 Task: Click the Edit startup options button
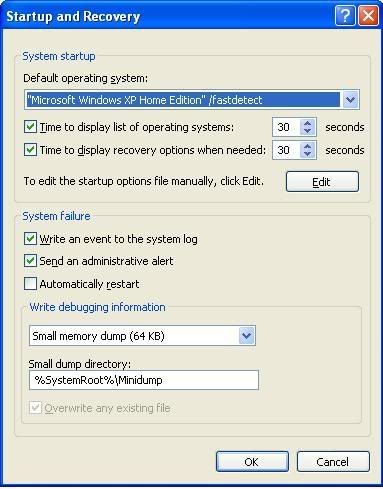[322, 182]
